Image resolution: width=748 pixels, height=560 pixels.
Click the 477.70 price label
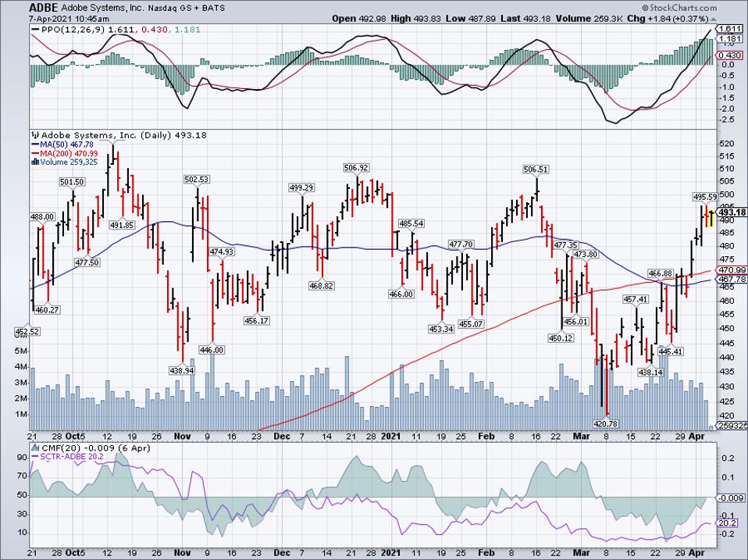click(461, 244)
